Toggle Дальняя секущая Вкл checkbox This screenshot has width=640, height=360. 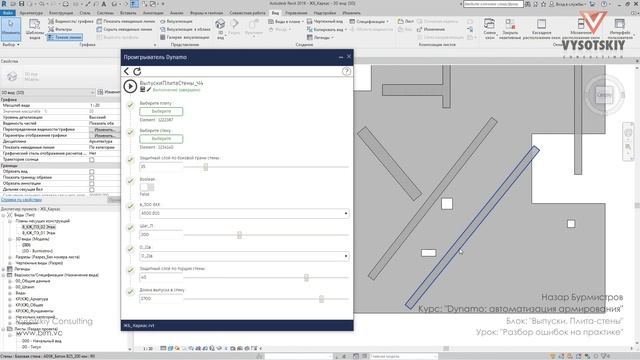91,190
